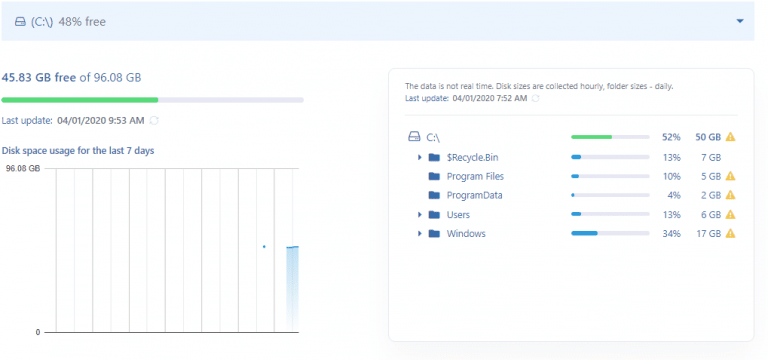Refresh the 7:52 AM folder data
768x360 pixels.
point(536,98)
